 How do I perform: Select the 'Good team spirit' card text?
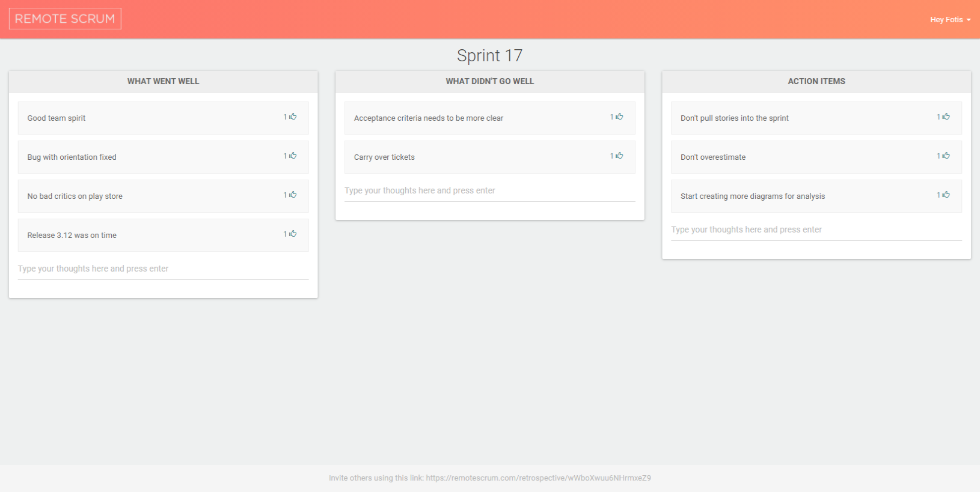tap(57, 118)
